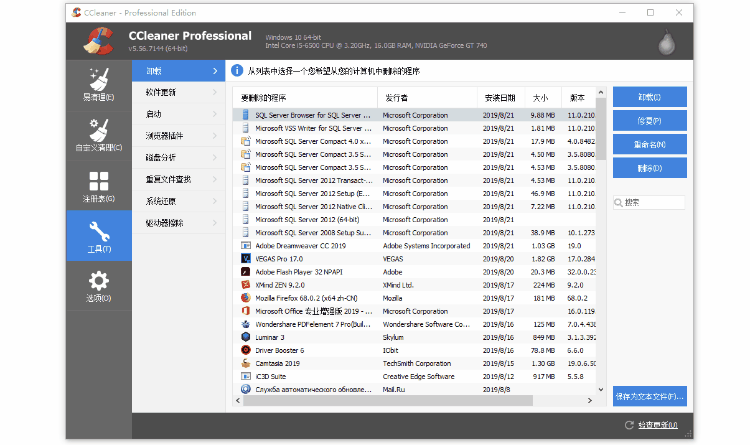This screenshot has width=750, height=445.
Task: Select Microsoft SQL Server 2008 Setup row
Action: [x=414, y=233]
